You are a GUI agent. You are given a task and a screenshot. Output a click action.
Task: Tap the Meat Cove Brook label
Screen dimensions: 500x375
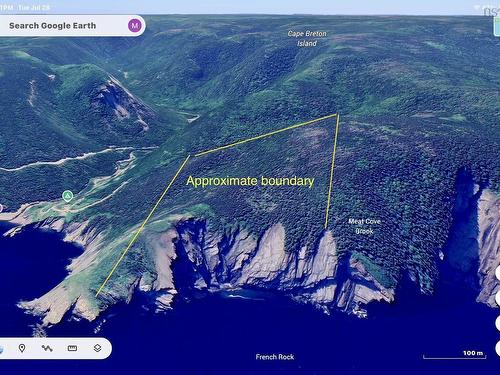[x=364, y=226]
